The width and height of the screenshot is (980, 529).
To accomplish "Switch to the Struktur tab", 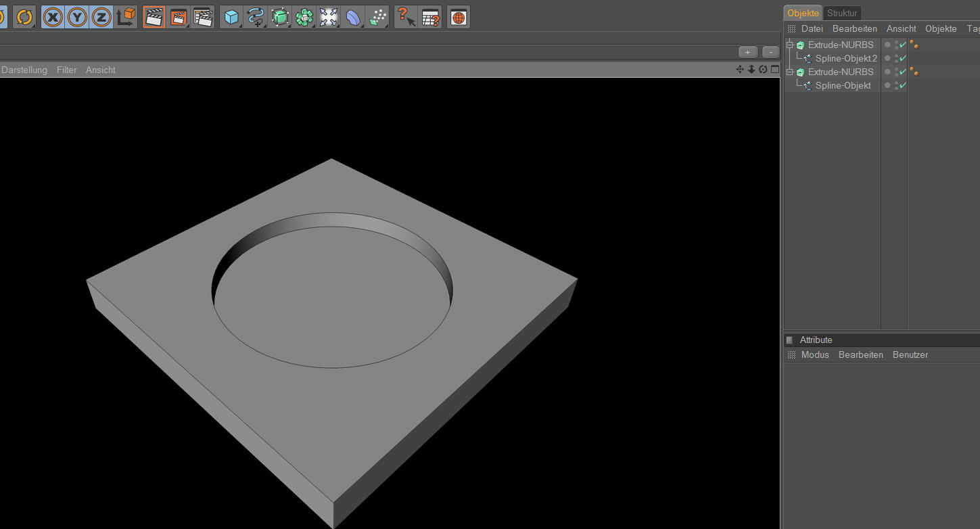I will click(841, 13).
